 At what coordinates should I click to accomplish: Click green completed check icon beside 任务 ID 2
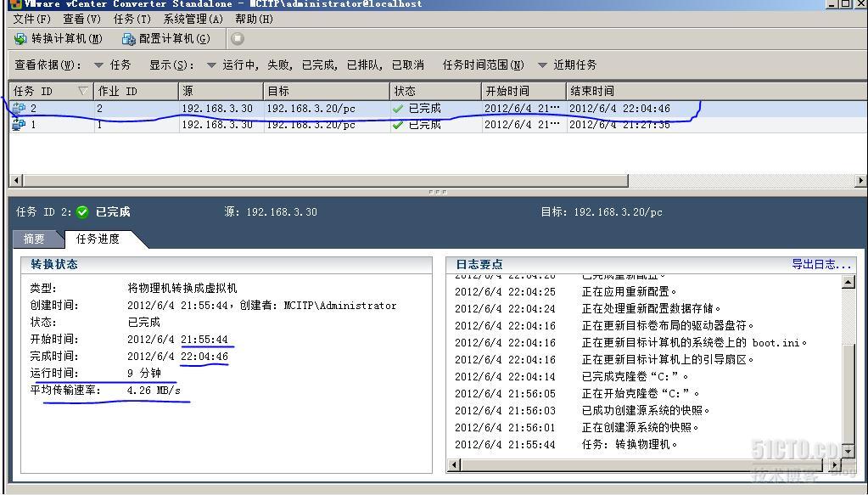coord(82,211)
